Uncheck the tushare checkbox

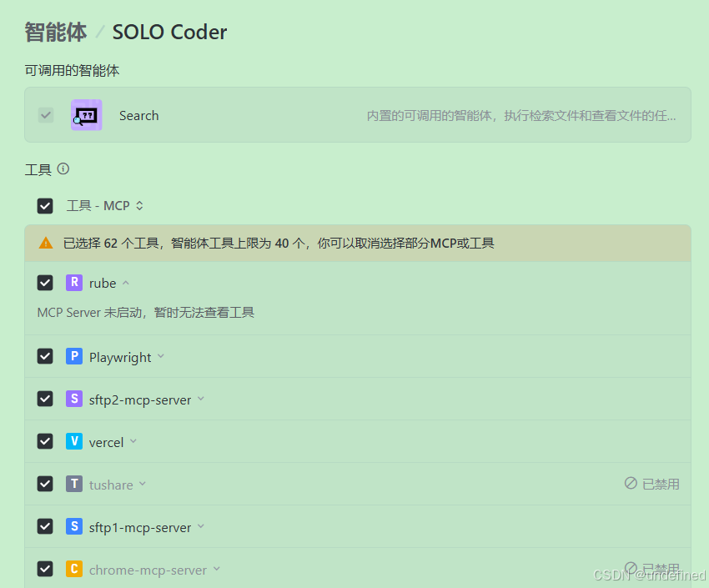45,484
